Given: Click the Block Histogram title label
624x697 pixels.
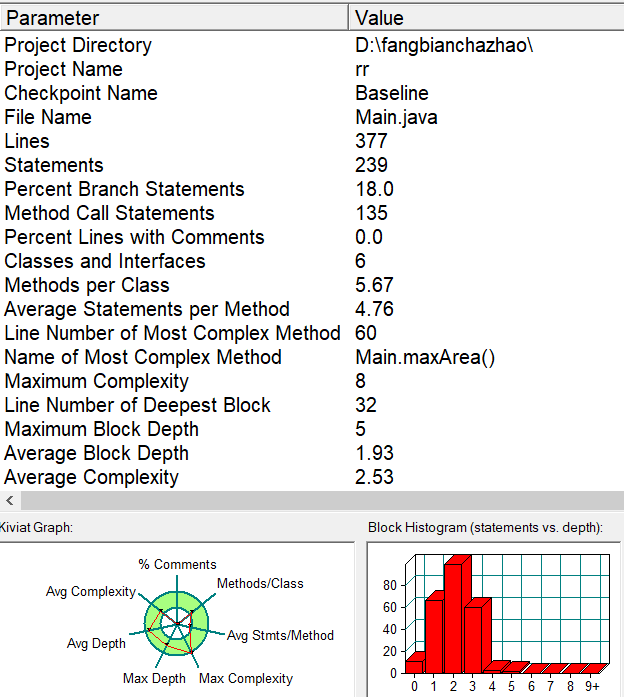Looking at the screenshot, I should tap(485, 528).
